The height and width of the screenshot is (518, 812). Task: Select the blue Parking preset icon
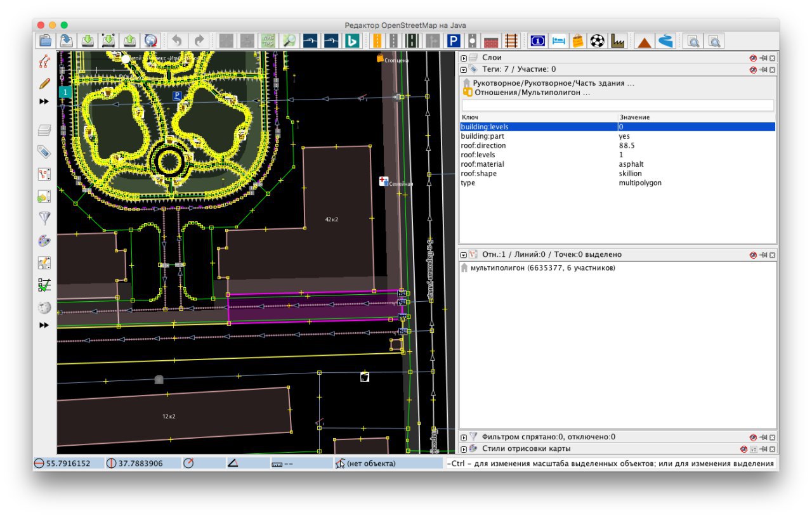pos(454,41)
